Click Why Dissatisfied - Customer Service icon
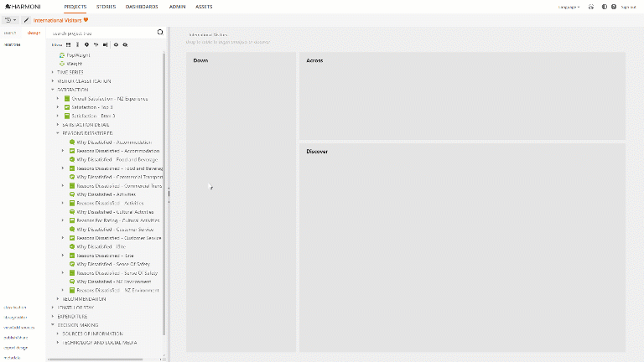Viewport: 644px width, 362px height. click(x=72, y=229)
